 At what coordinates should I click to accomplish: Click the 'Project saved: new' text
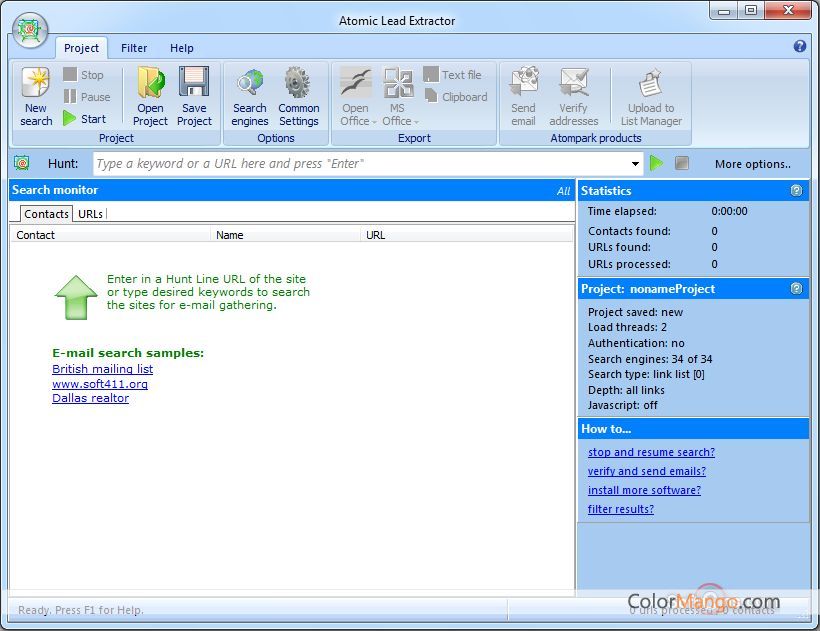tap(635, 312)
